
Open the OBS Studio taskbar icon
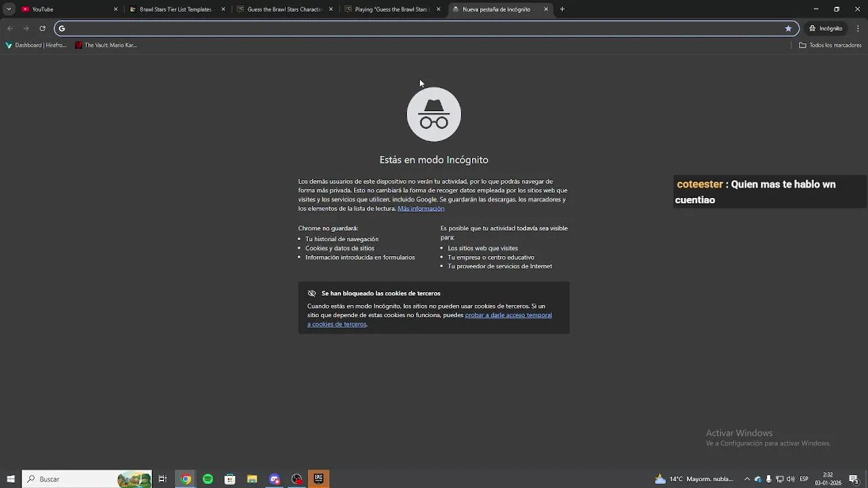[297, 479]
